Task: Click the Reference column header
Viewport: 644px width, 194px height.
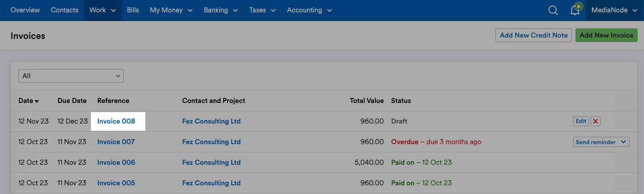Action: [113, 101]
